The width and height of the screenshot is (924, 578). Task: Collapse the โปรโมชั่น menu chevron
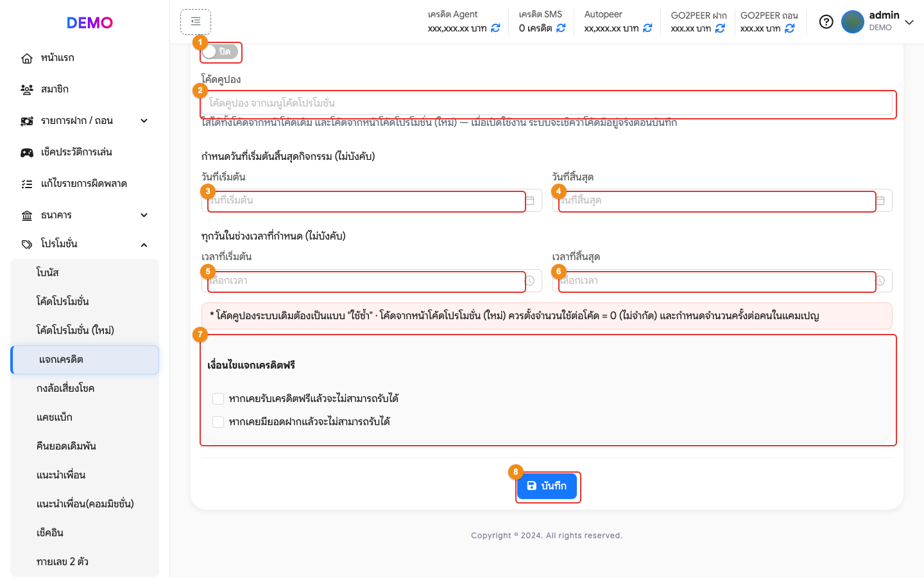144,245
